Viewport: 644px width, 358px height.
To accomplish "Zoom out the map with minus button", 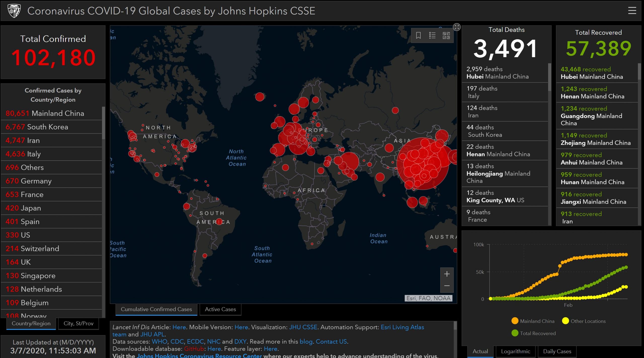I will tap(447, 286).
